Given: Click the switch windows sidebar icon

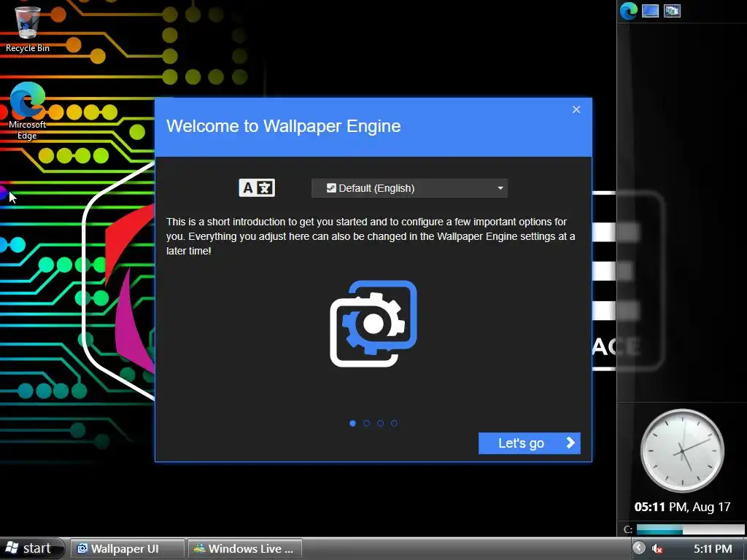Looking at the screenshot, I should [672, 10].
